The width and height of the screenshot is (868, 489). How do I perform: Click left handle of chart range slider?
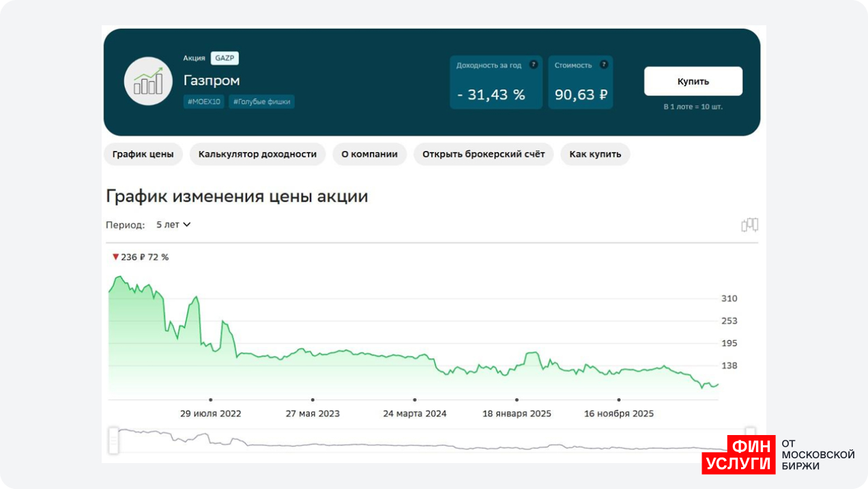click(113, 441)
